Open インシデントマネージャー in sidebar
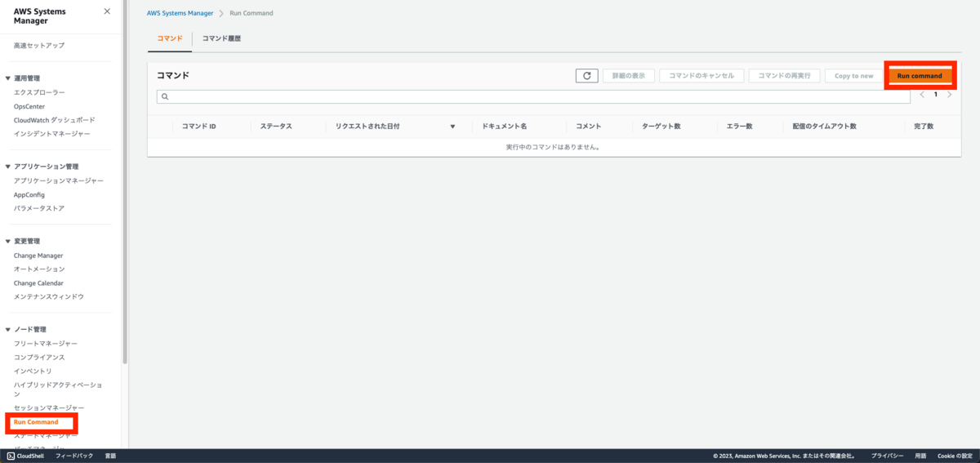This screenshot has width=980, height=463. (52, 134)
